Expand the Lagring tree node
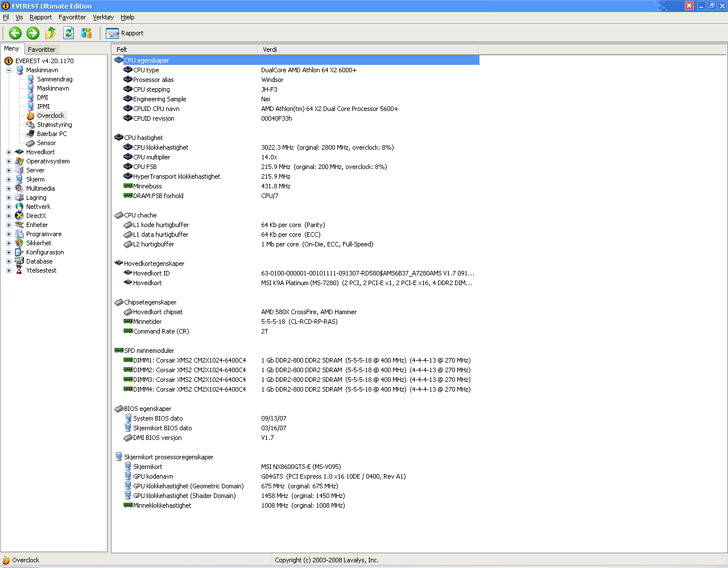 [x=9, y=197]
